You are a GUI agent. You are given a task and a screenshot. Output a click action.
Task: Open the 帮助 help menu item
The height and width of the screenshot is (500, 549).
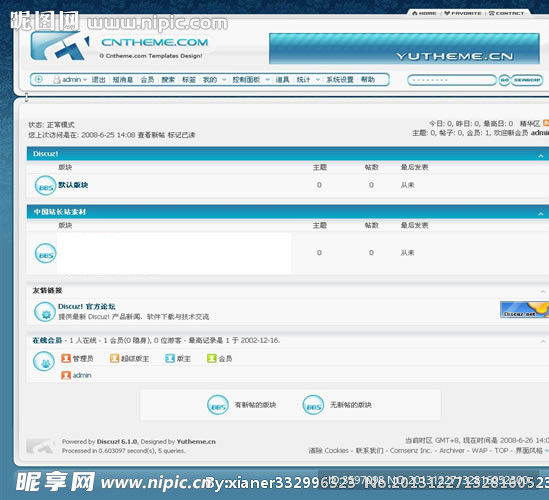pyautogui.click(x=368, y=80)
